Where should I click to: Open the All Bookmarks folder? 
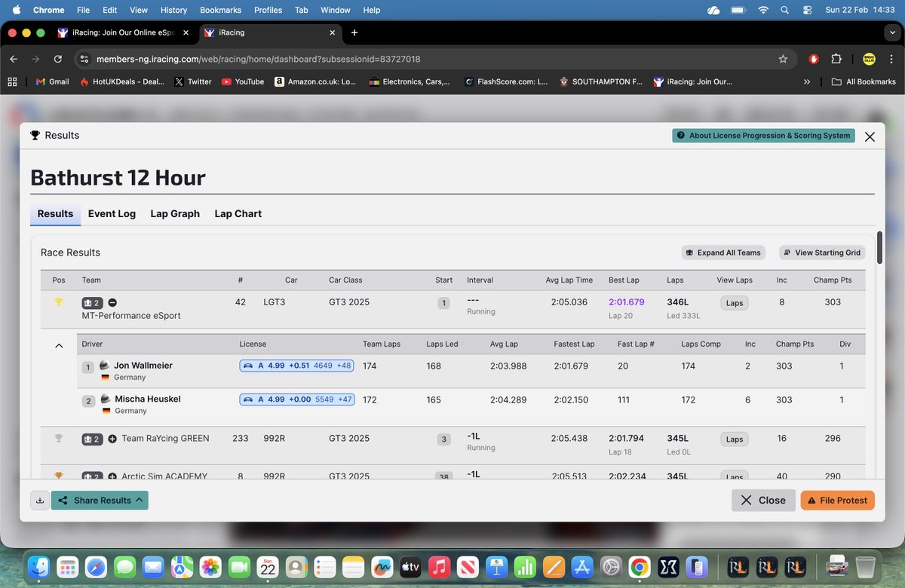pyautogui.click(x=864, y=81)
